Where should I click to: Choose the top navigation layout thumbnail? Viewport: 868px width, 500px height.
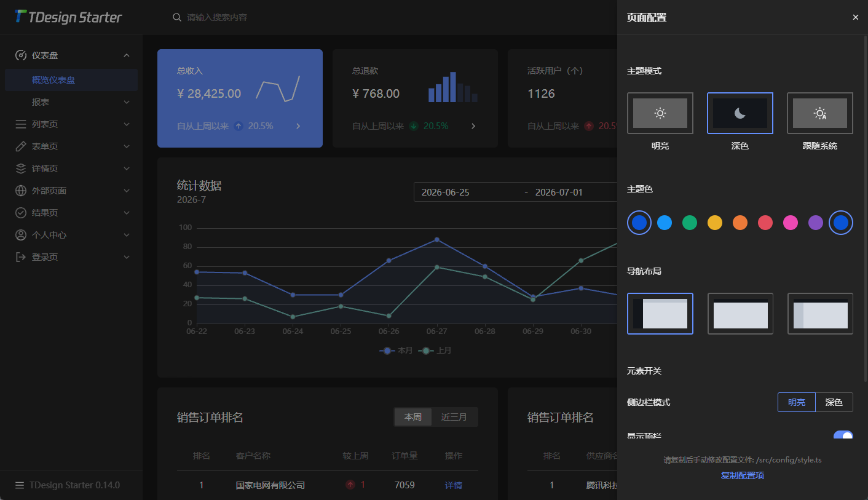[740, 314]
